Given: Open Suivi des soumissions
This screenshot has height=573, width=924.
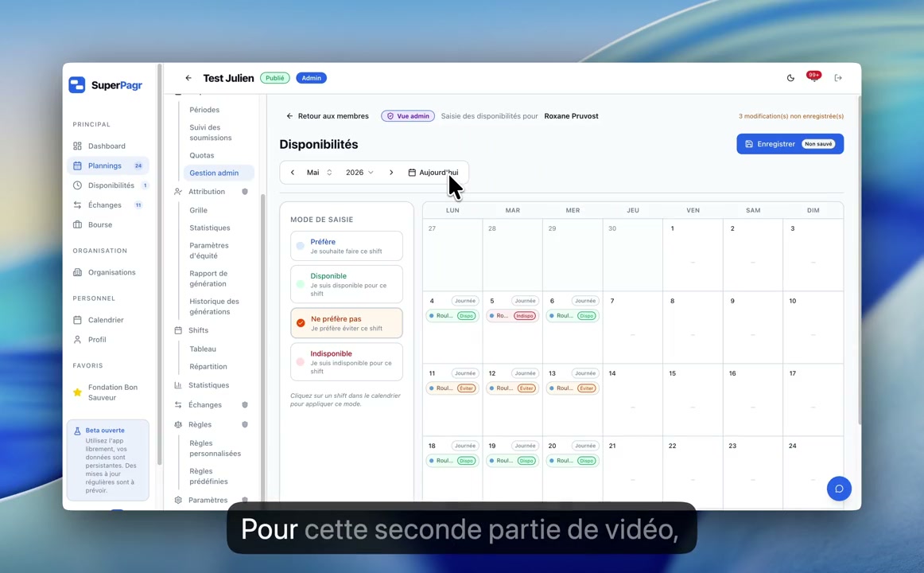Looking at the screenshot, I should pos(211,133).
